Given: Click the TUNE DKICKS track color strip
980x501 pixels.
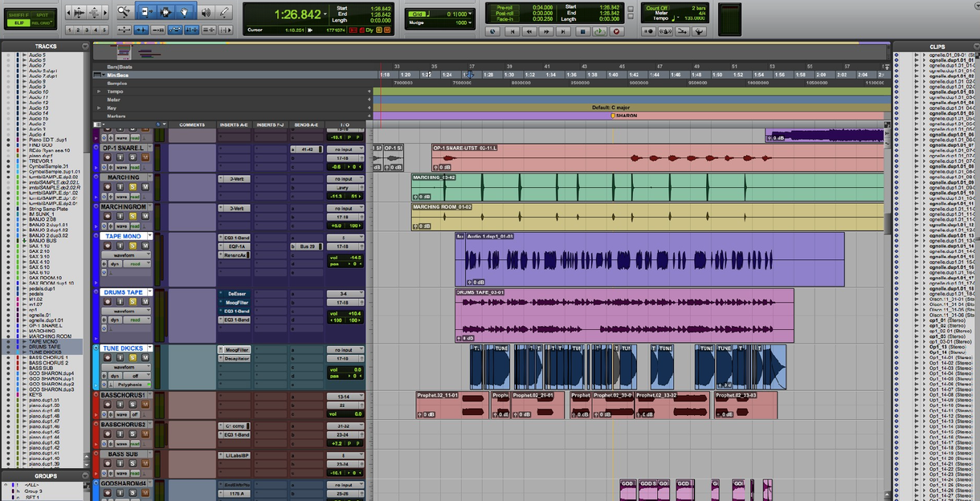Looking at the screenshot, I should [96, 367].
